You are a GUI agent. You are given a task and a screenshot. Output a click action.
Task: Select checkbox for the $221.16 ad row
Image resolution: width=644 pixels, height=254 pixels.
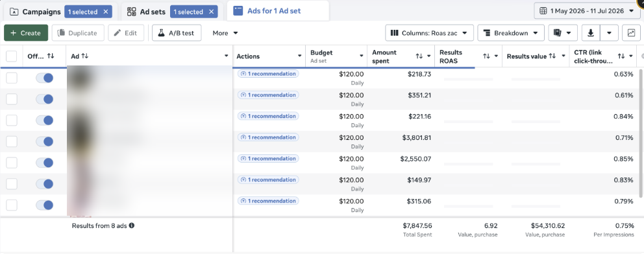[x=12, y=121]
